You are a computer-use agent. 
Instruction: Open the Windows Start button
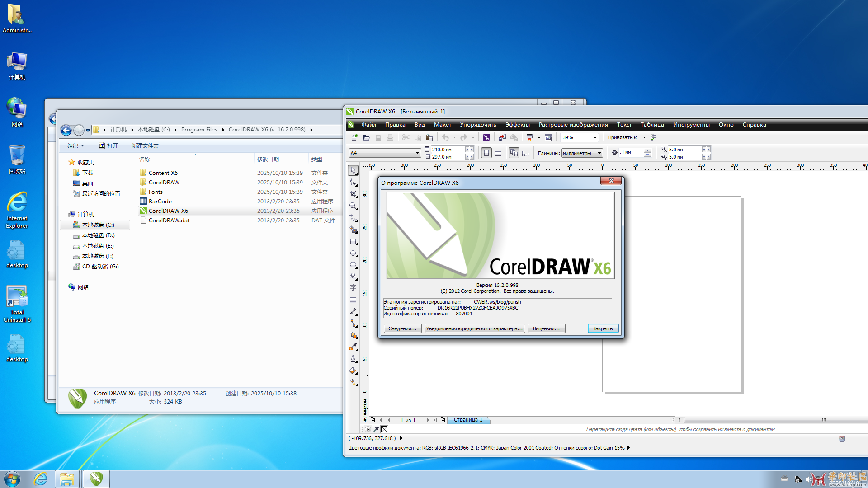point(12,479)
